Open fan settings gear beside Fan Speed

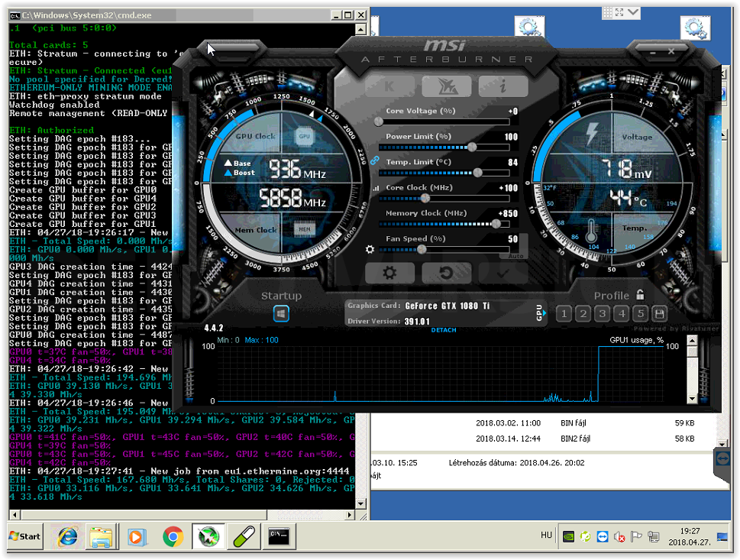[370, 249]
